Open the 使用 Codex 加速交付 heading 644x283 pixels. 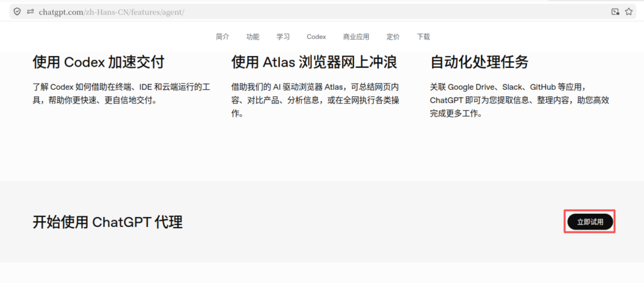(x=99, y=62)
